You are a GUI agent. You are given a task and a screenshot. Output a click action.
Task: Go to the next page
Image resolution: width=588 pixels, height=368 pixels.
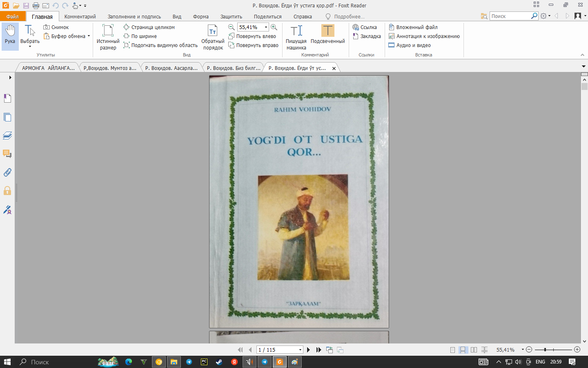(308, 350)
